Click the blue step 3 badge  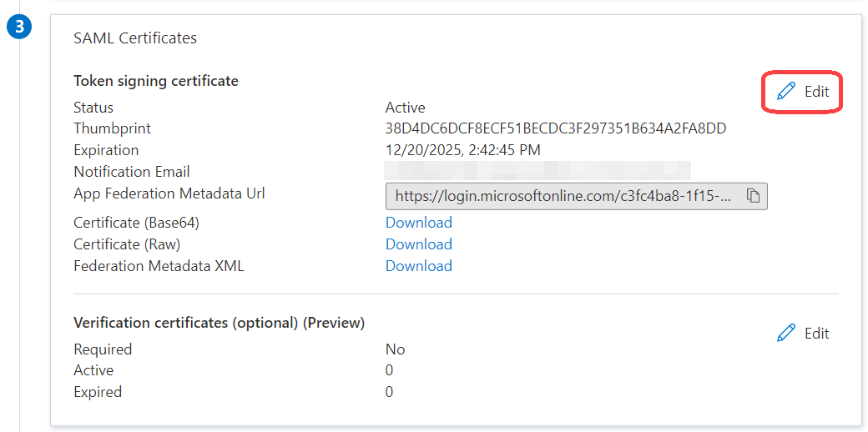point(21,28)
